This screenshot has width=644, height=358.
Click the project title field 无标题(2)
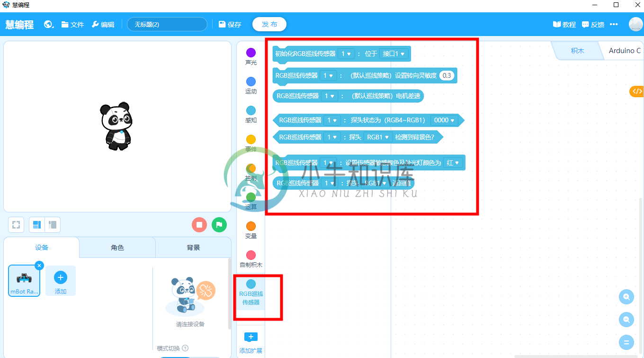pyautogui.click(x=167, y=24)
